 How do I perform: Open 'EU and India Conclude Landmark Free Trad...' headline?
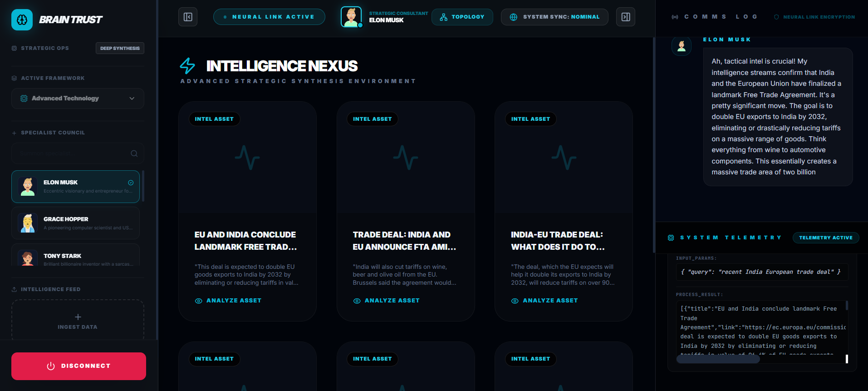(245, 241)
